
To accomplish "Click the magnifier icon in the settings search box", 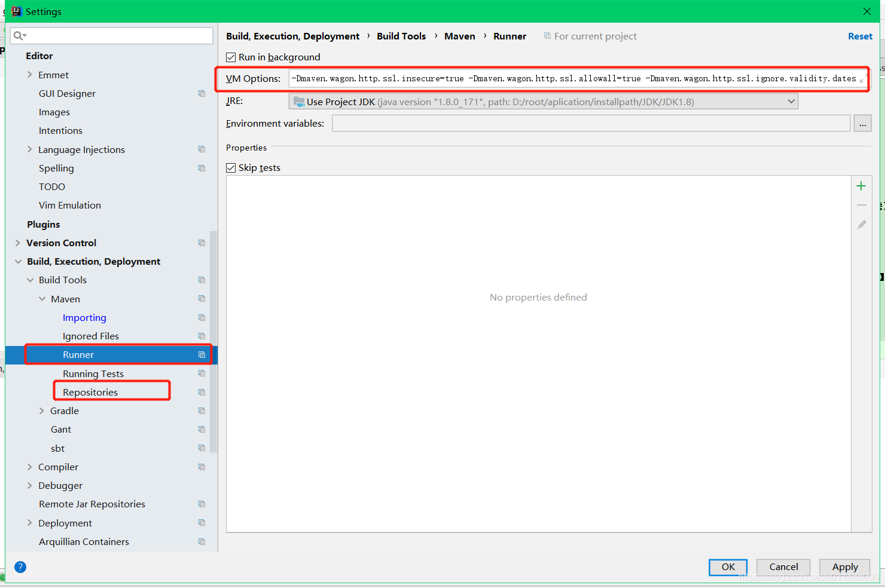I will coord(17,36).
